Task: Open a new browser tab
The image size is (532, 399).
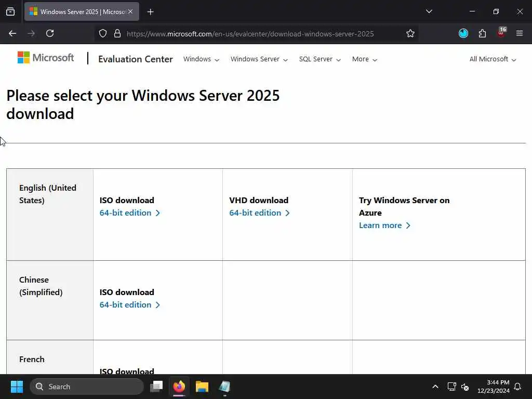Action: click(150, 12)
